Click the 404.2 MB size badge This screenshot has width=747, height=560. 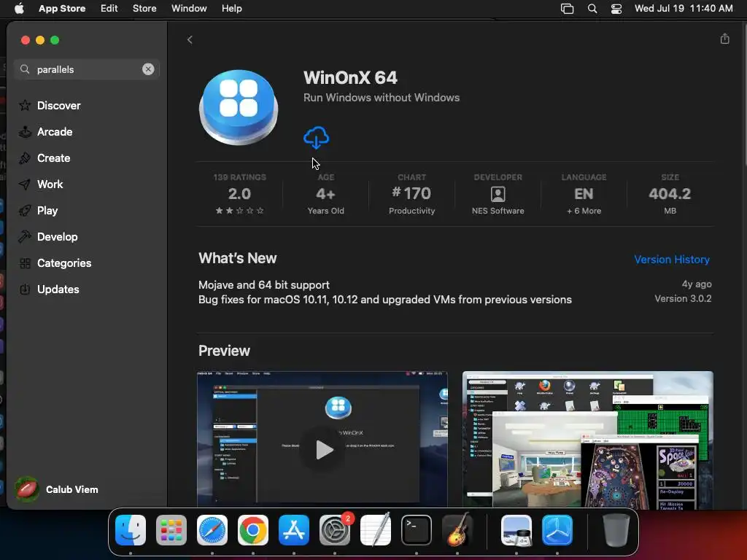click(x=670, y=195)
